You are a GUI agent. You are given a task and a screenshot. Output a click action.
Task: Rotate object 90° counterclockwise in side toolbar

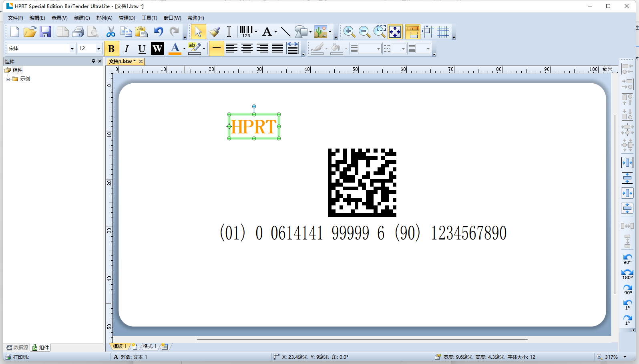pos(627,259)
